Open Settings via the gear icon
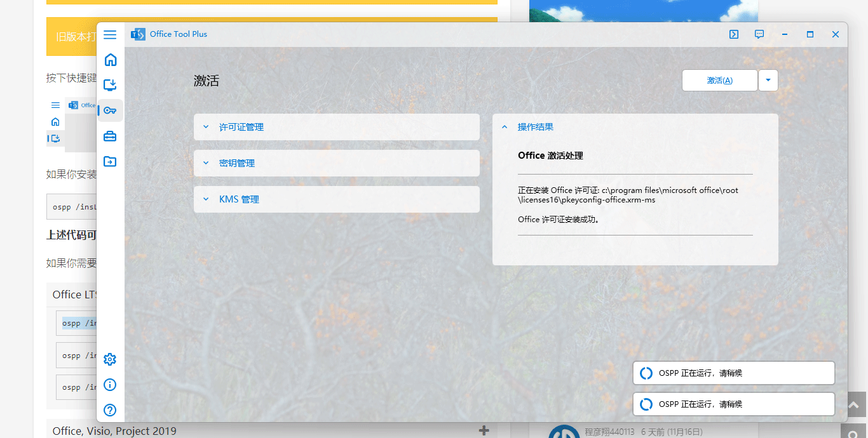The image size is (868, 438). (109, 359)
